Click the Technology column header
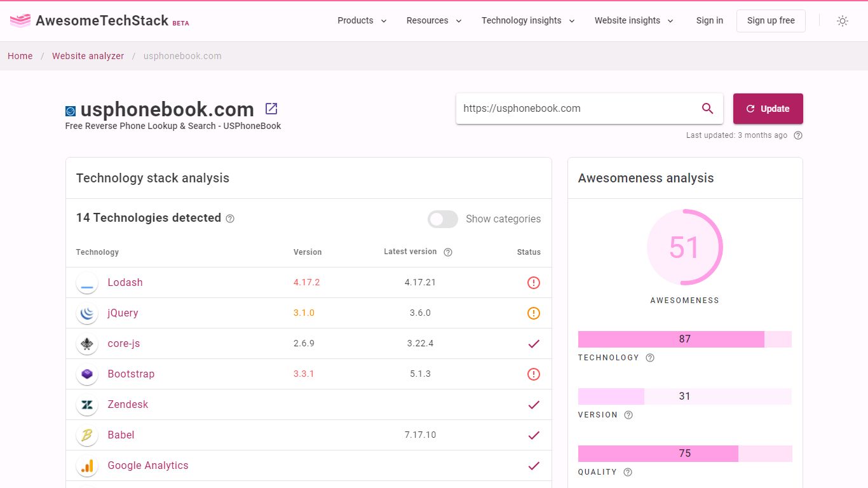Viewport: 868px width, 488px height. 97,252
